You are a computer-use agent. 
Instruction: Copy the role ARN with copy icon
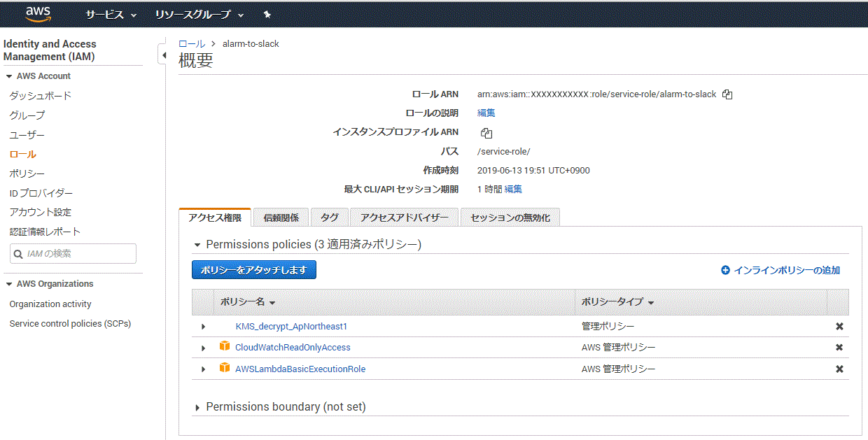click(x=727, y=94)
